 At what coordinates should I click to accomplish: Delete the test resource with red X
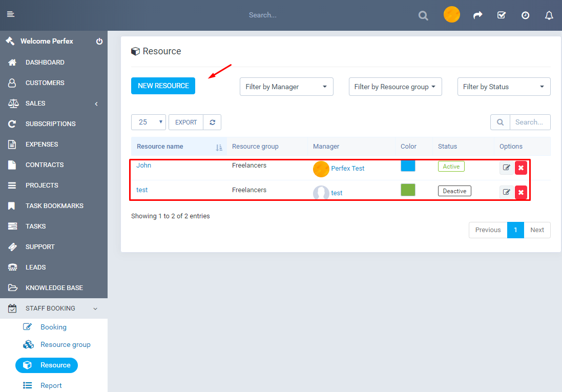[x=521, y=192]
